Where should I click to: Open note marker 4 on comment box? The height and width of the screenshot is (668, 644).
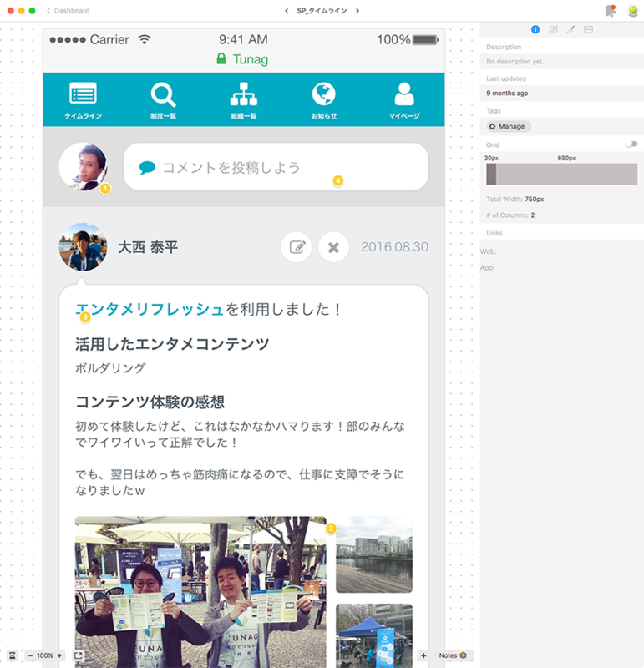point(338,180)
